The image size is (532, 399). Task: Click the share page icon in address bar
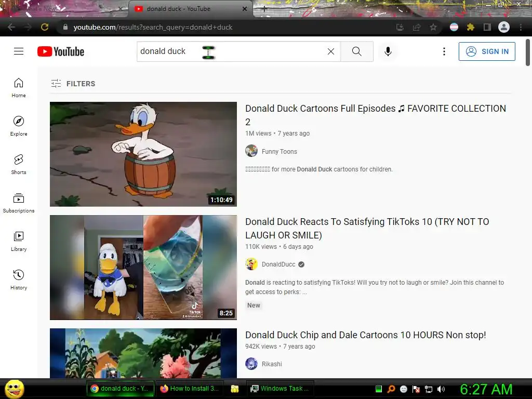click(416, 27)
